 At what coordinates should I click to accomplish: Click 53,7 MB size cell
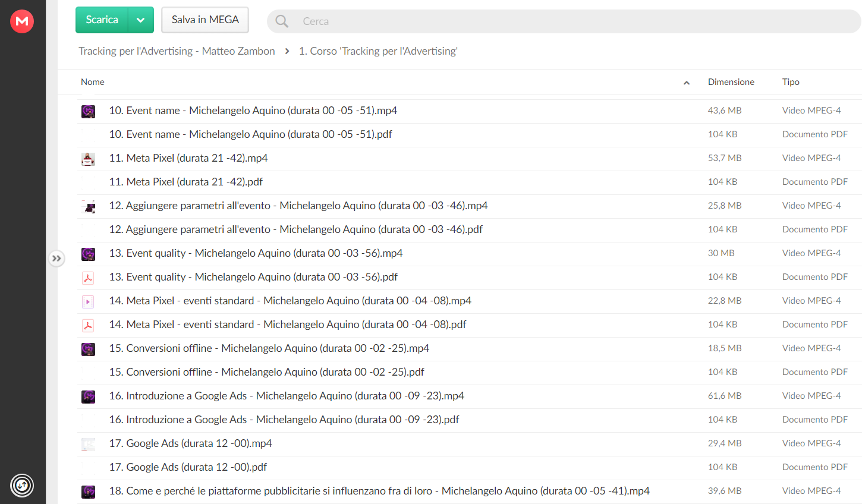tap(725, 158)
